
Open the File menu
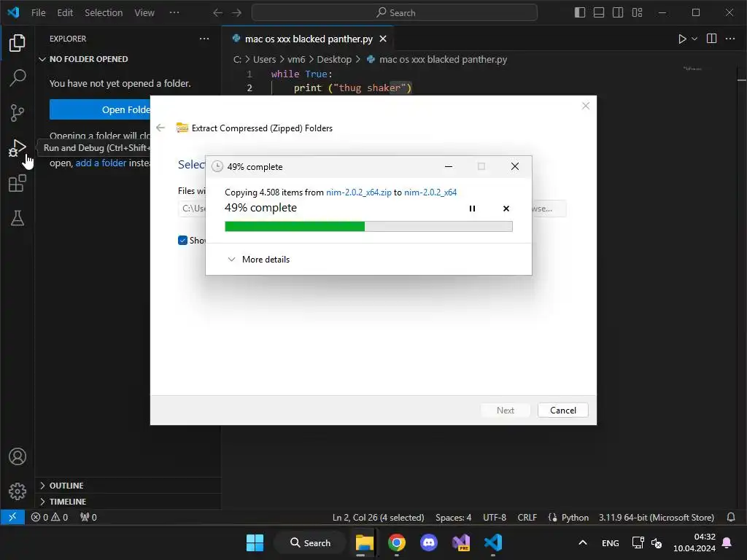coord(38,13)
